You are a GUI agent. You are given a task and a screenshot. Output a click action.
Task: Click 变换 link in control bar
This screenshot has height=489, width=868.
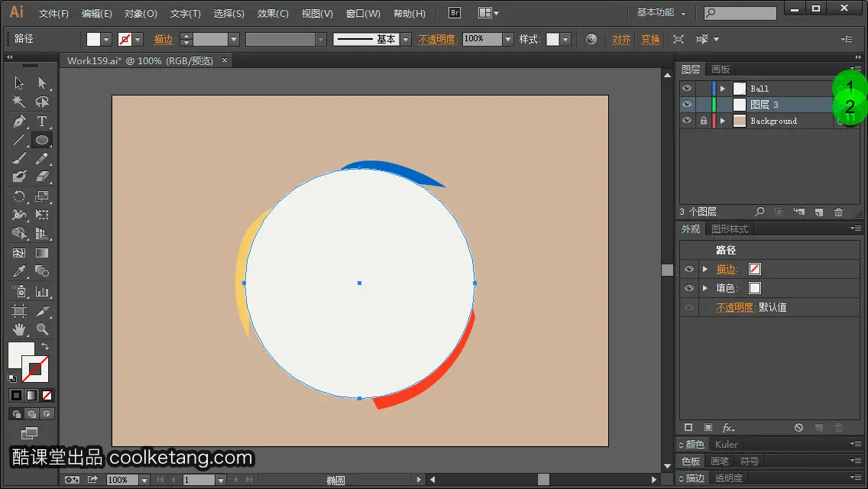point(650,39)
